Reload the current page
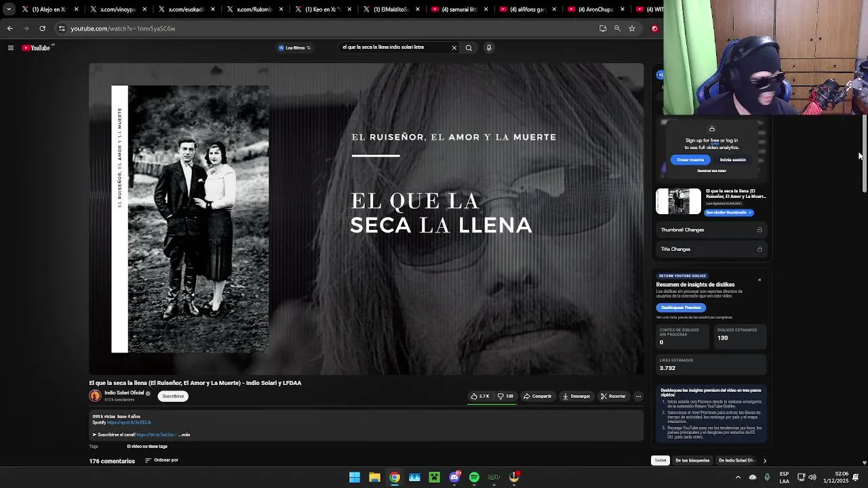868x488 pixels. pos(42,28)
